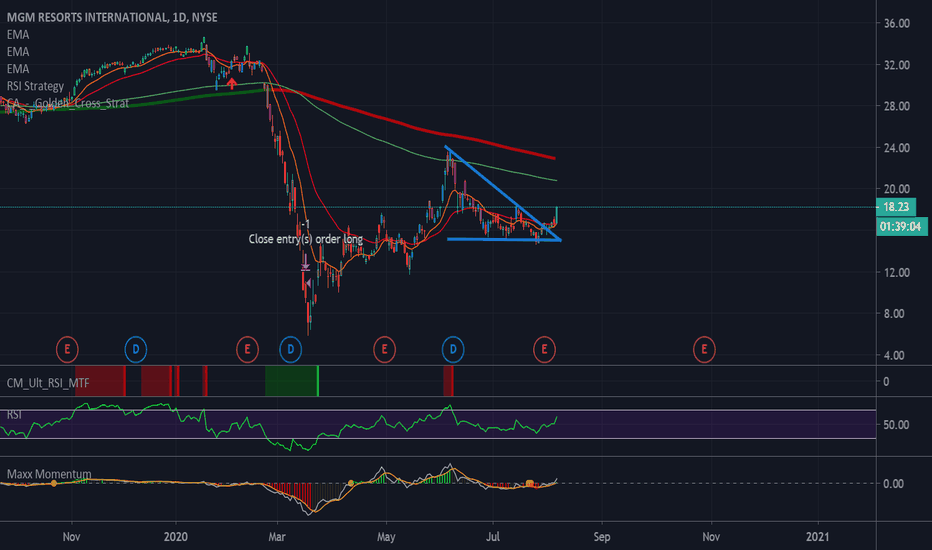Viewport: 932px width, 550px height.
Task: Click the dividend D marker left of 2020
Action: pyautogui.click(x=136, y=350)
